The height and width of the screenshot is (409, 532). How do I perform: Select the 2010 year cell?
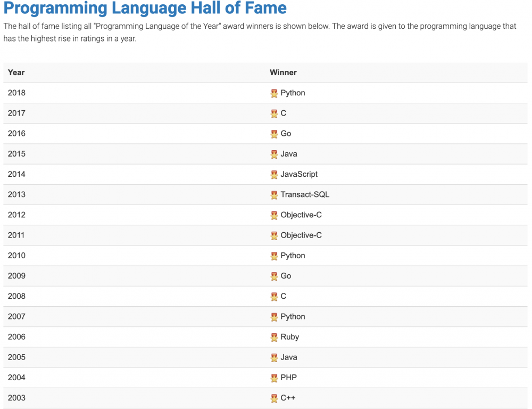pos(16,256)
